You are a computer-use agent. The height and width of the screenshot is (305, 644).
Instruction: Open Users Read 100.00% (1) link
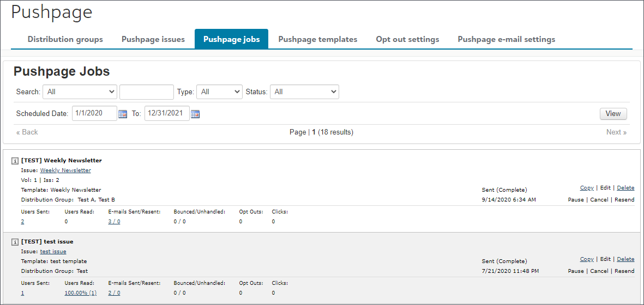click(81, 292)
